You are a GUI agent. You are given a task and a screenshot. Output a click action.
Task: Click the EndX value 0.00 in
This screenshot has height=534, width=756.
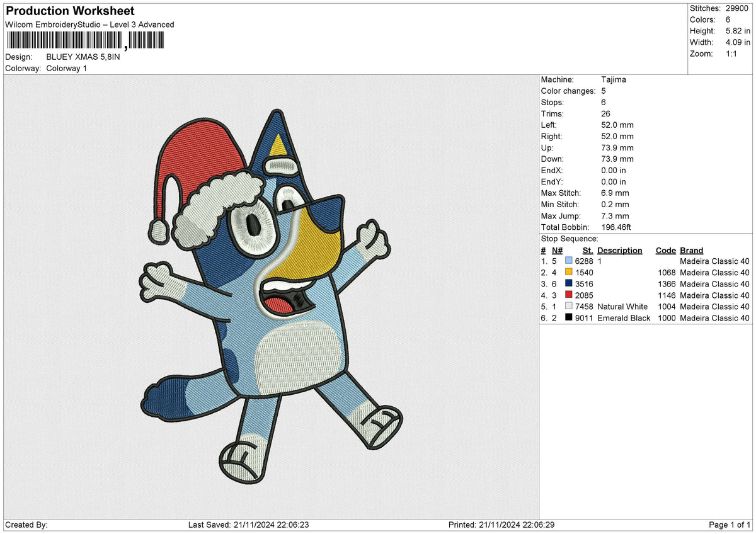pyautogui.click(x=614, y=170)
